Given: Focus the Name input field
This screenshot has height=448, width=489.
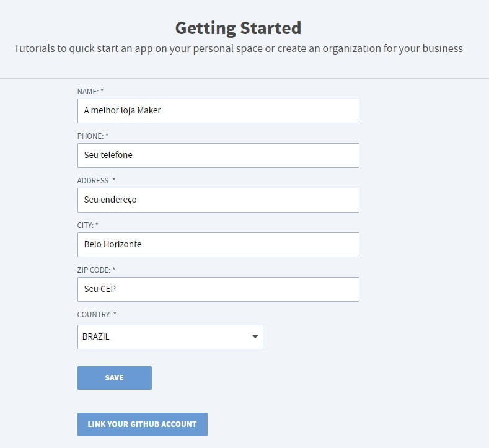Looking at the screenshot, I should coord(218,111).
